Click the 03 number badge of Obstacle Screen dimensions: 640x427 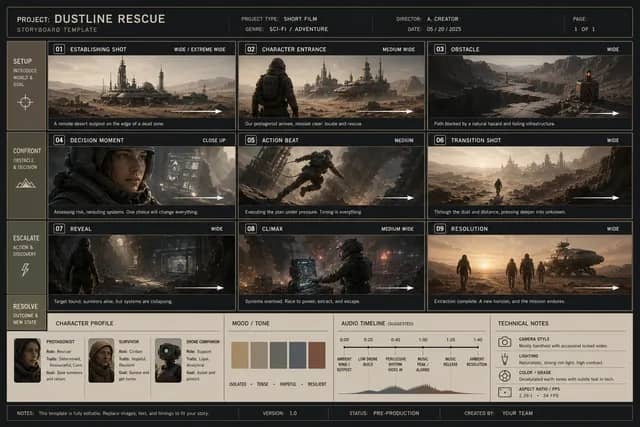tap(440, 49)
